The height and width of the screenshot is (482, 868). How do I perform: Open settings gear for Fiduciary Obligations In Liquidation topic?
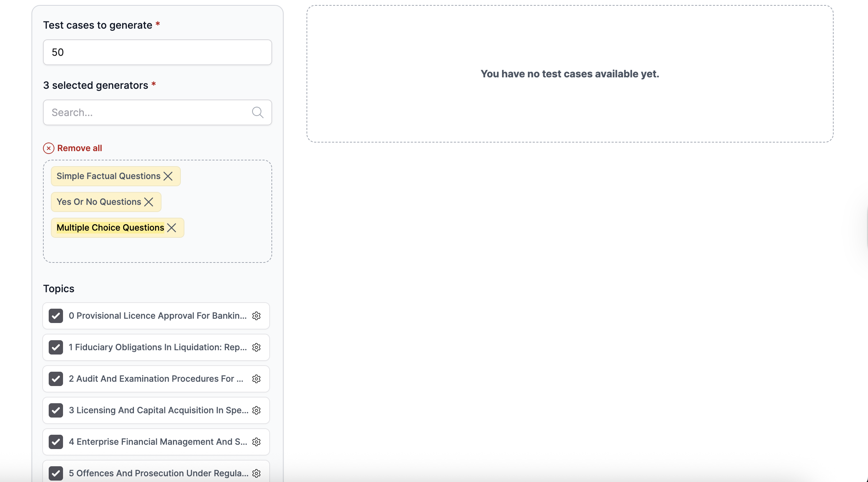coord(256,347)
